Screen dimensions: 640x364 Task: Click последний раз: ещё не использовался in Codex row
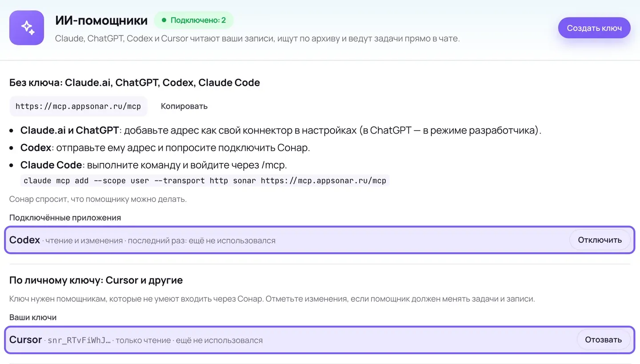click(202, 241)
